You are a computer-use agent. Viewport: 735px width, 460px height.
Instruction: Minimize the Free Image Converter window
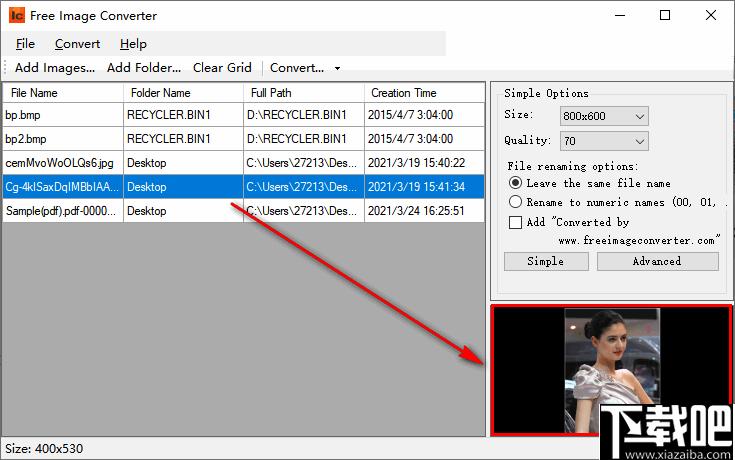(x=620, y=15)
